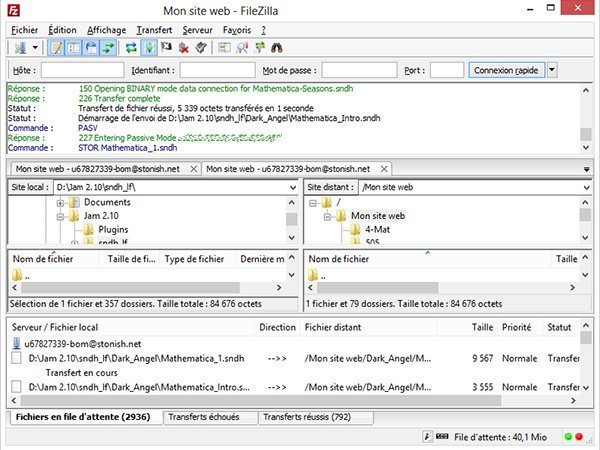Screen dimensions: 600x450
Task: Open the ? help menu
Action: coord(263,30)
